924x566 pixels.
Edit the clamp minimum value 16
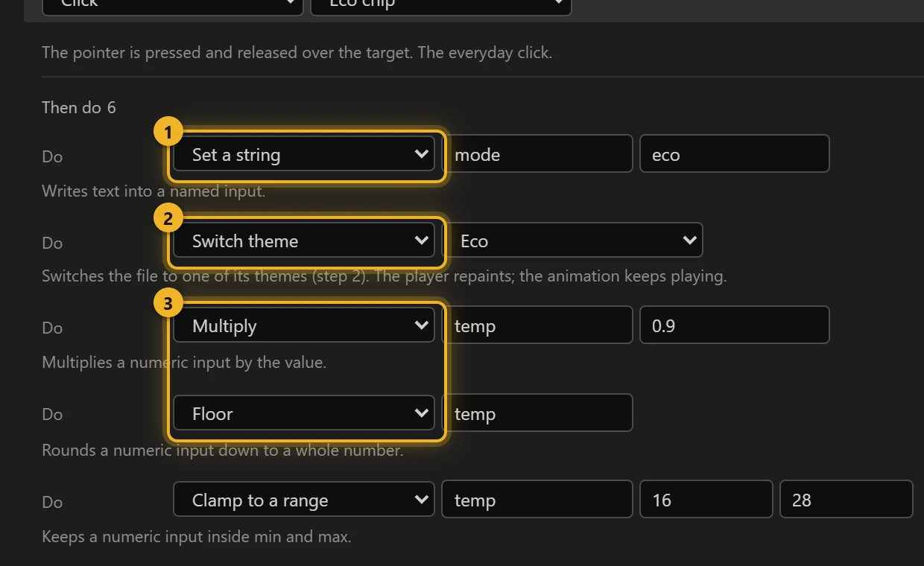[x=706, y=499]
